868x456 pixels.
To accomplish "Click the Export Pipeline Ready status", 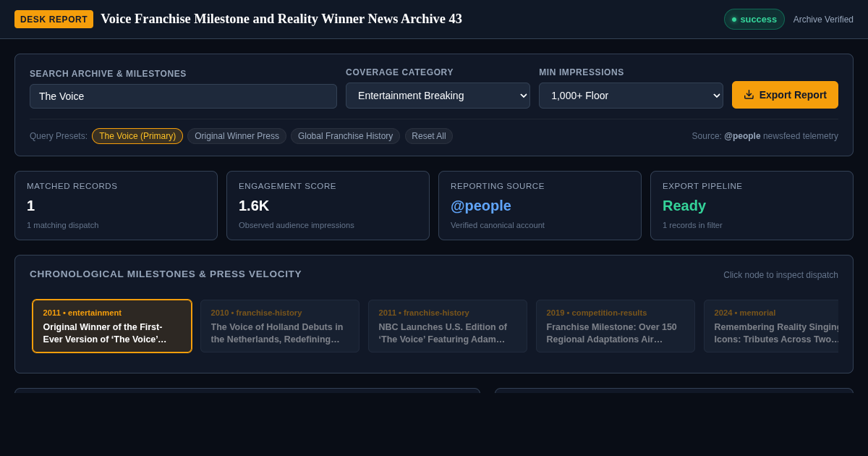I will (684, 206).
